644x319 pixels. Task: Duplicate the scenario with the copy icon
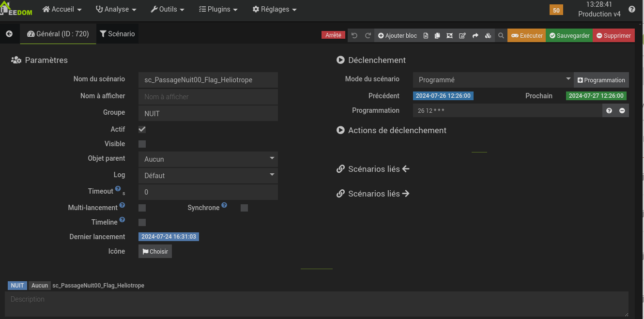pos(438,35)
